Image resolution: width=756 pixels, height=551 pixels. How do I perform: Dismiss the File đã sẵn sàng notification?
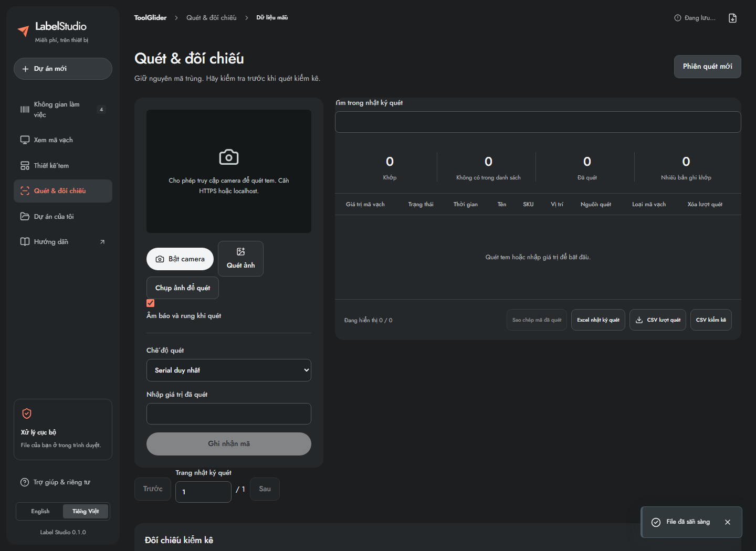(x=728, y=522)
